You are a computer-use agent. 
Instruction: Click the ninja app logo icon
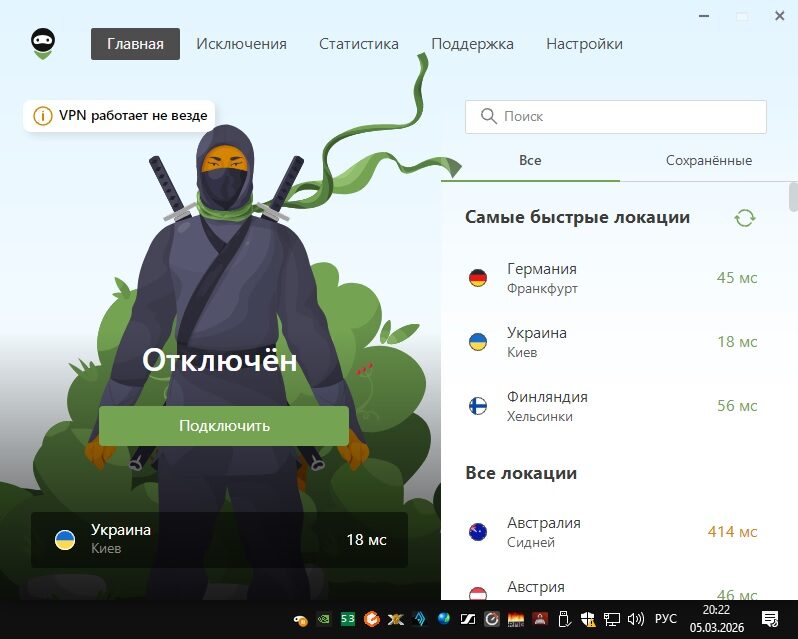43,44
